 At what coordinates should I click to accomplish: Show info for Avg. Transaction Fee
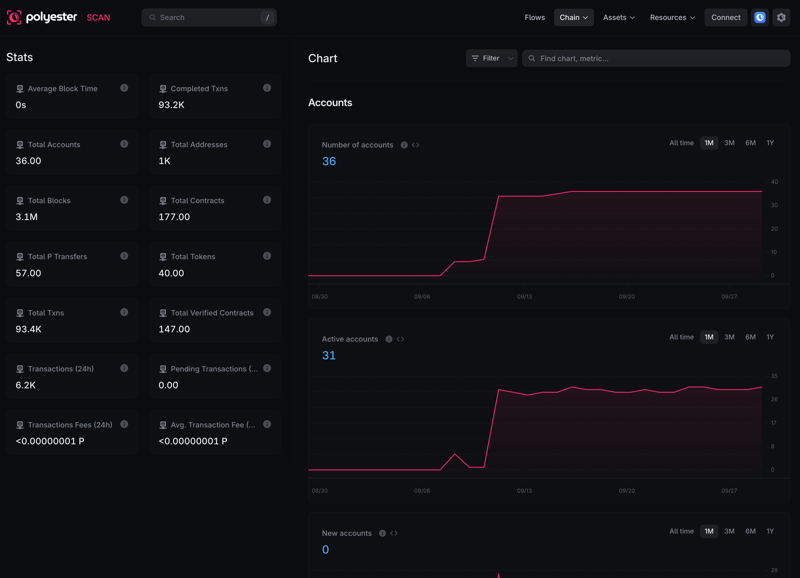267,424
